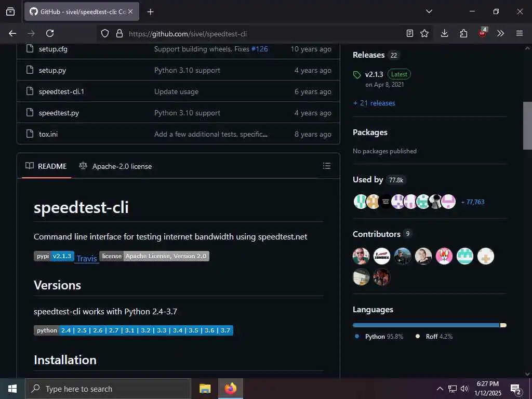View the + 21 releases link

374,103
